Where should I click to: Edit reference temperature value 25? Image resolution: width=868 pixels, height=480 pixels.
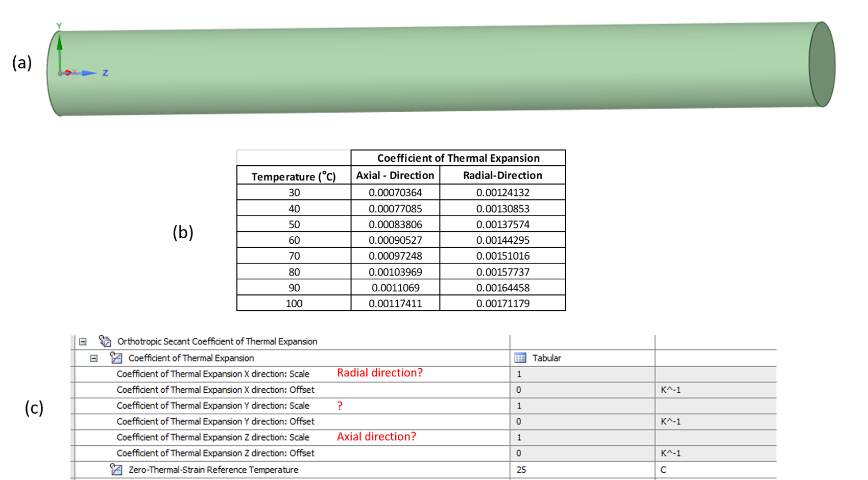tap(582, 469)
